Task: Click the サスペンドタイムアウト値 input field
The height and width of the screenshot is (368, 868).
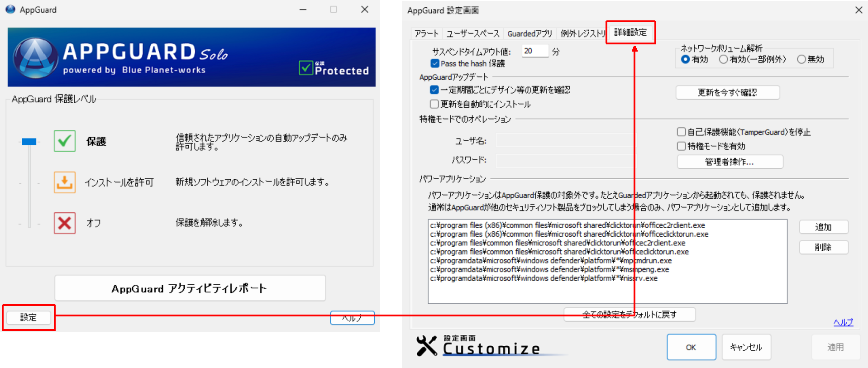Action: (x=535, y=51)
